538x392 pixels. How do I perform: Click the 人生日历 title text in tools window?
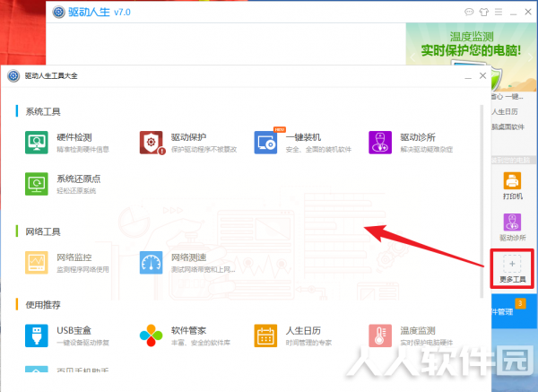tap(303, 331)
